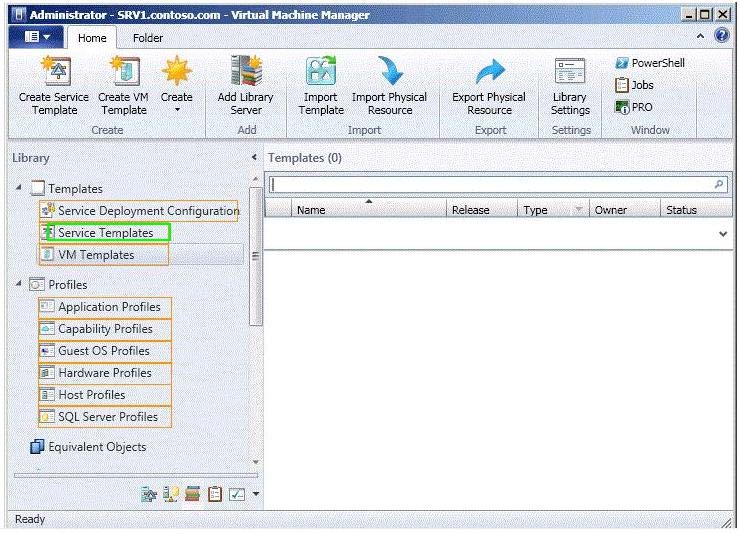
Task: Click the Service Templates node icon
Action: click(x=47, y=233)
